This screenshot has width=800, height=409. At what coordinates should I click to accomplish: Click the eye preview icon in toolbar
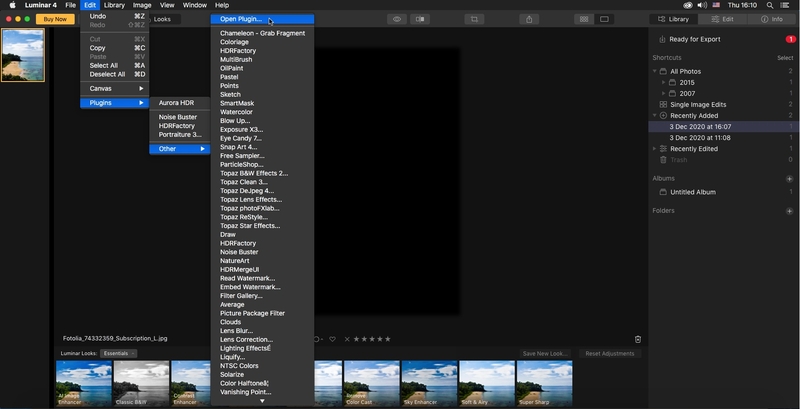396,19
